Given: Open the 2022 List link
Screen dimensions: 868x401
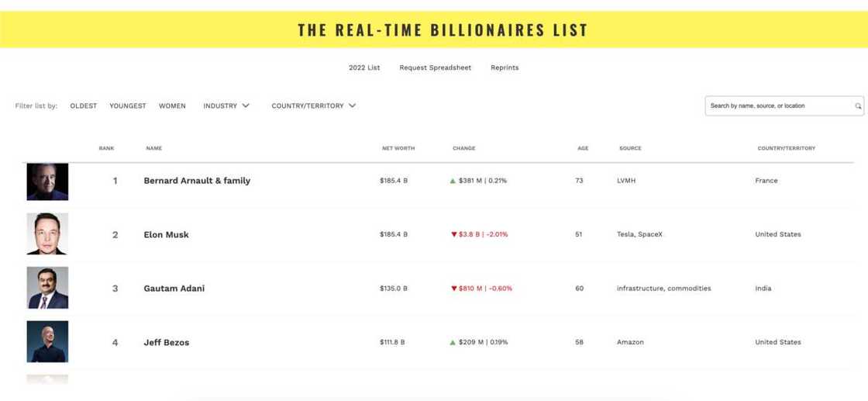Looking at the screenshot, I should 364,68.
